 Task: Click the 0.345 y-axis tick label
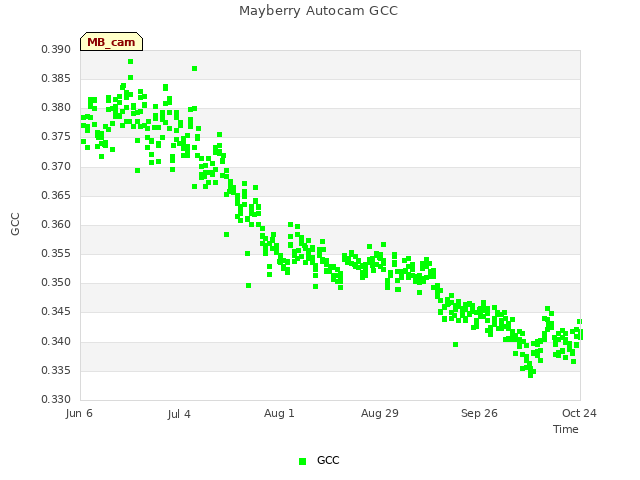pos(56,312)
